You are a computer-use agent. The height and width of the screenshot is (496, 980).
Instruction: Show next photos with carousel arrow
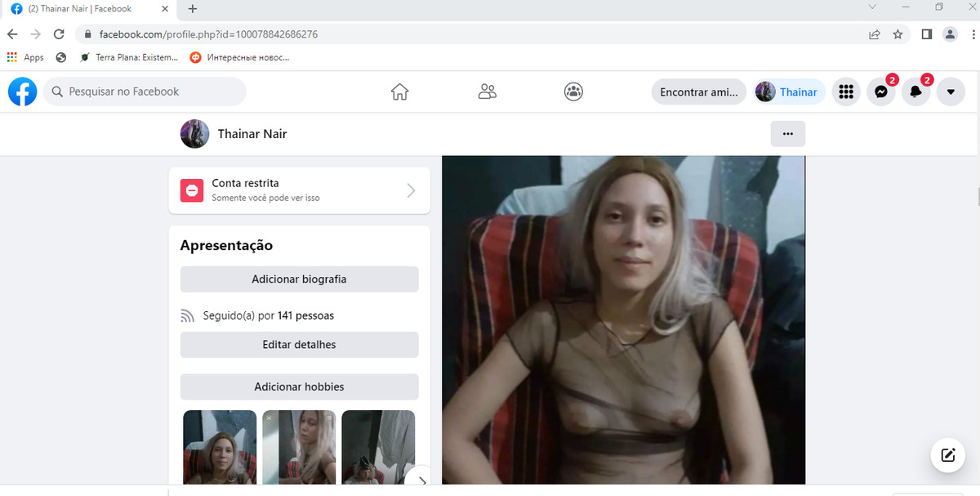pyautogui.click(x=420, y=480)
